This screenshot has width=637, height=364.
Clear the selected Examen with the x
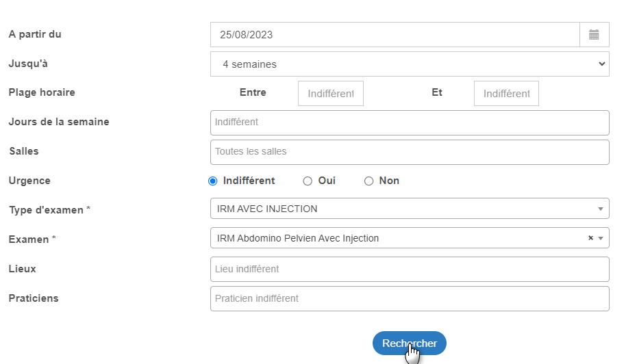[x=590, y=238]
